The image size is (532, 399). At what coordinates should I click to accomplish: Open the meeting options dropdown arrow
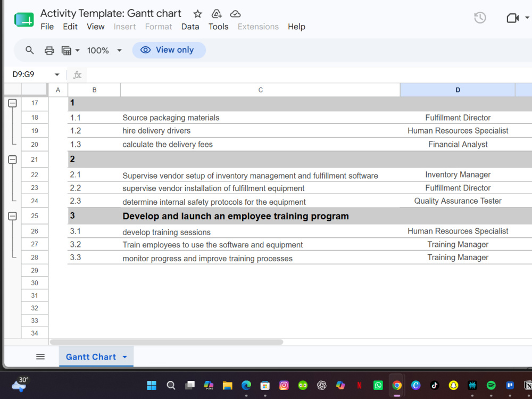527,18
